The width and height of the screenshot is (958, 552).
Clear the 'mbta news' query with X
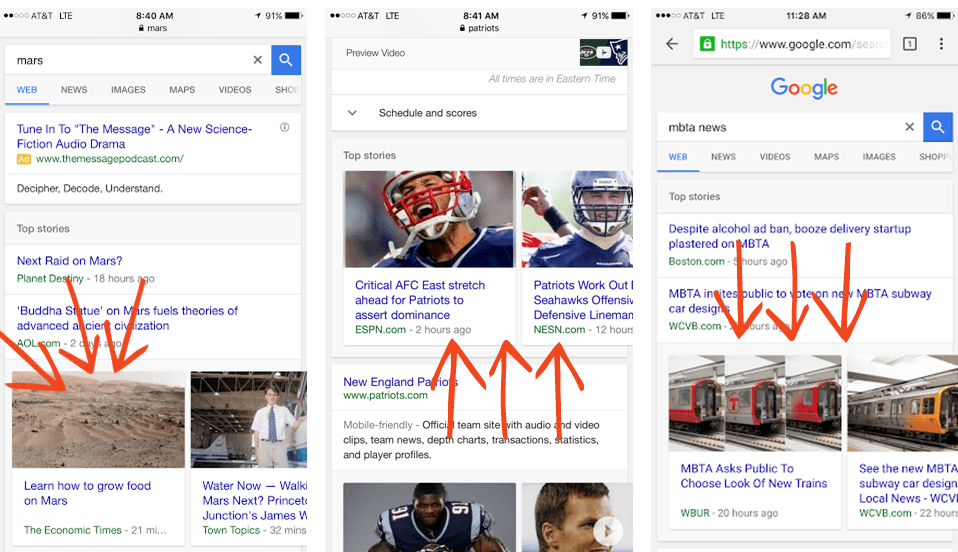click(x=909, y=127)
